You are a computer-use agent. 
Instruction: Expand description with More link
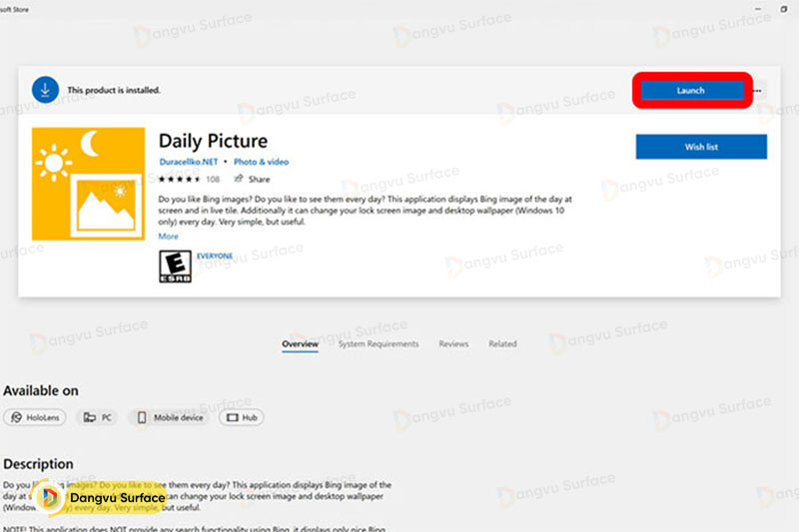click(168, 237)
